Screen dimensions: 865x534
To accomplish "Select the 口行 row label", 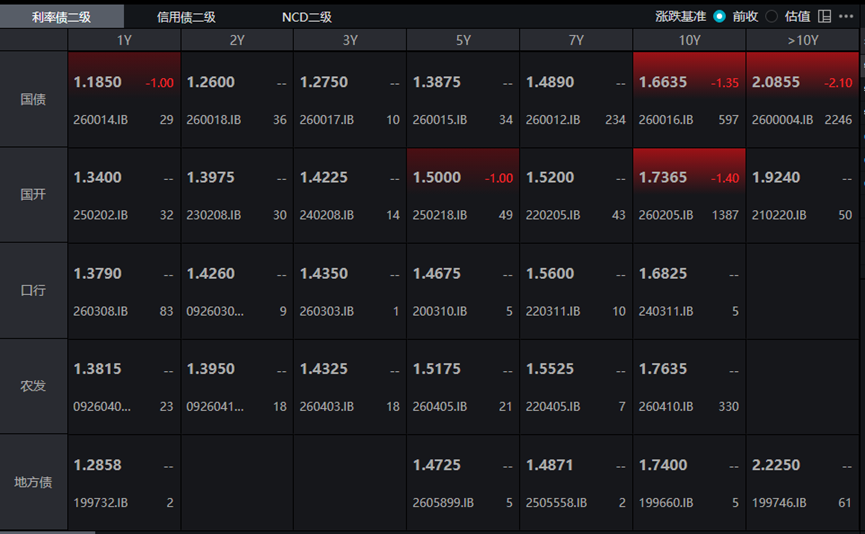I will coord(33,290).
